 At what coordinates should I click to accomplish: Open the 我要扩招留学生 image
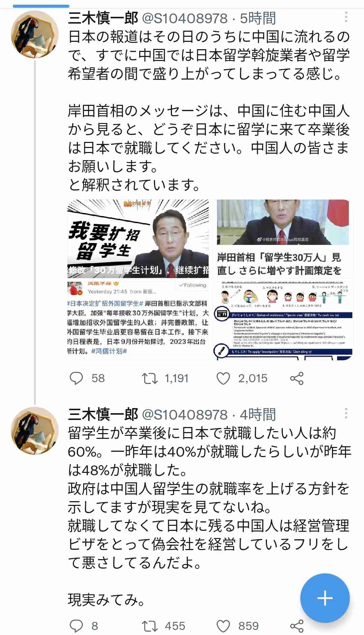tap(138, 238)
